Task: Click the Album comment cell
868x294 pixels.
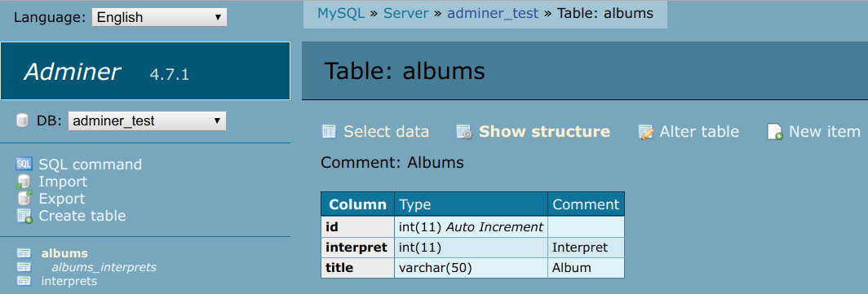Action: [587, 267]
